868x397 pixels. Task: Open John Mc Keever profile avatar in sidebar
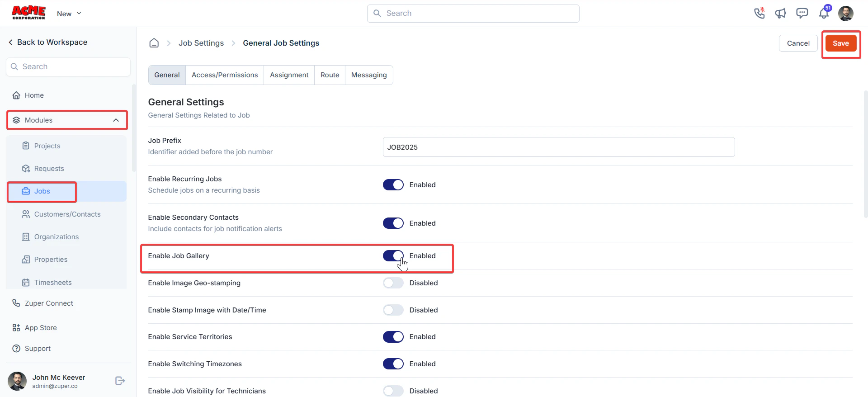(x=17, y=381)
